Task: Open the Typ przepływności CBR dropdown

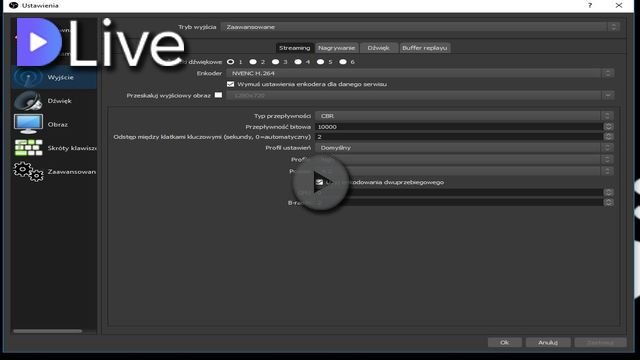Action: click(x=464, y=116)
